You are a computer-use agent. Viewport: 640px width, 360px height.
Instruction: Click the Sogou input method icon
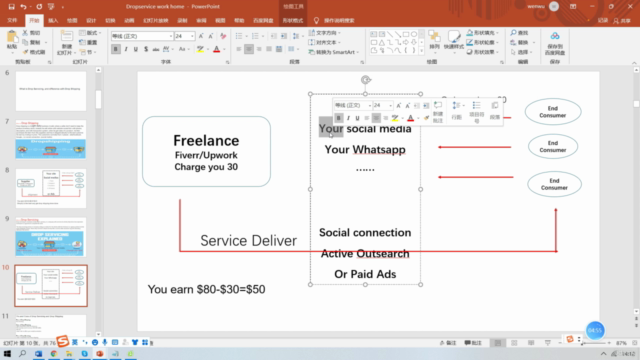pyautogui.click(x=62, y=341)
